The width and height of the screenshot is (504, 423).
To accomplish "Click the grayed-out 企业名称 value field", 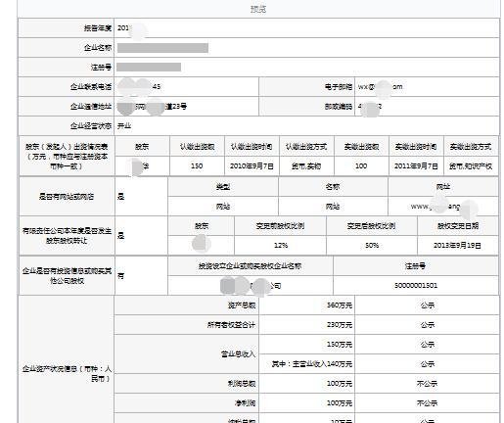I will pos(162,48).
